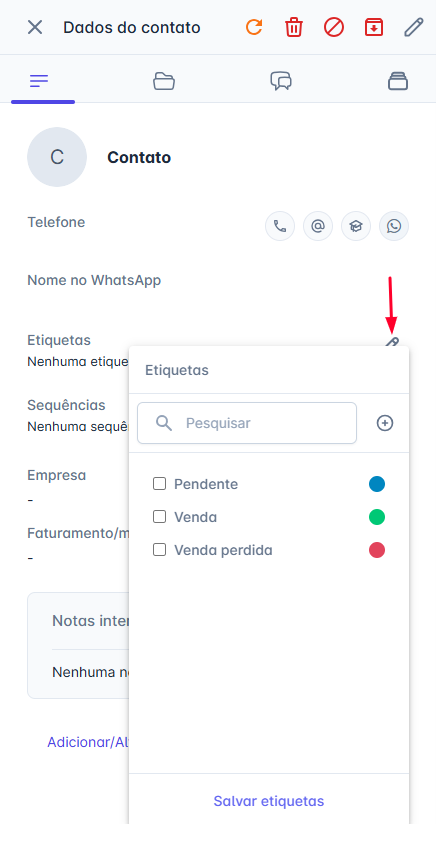Click the graduation cap icon

[356, 226]
